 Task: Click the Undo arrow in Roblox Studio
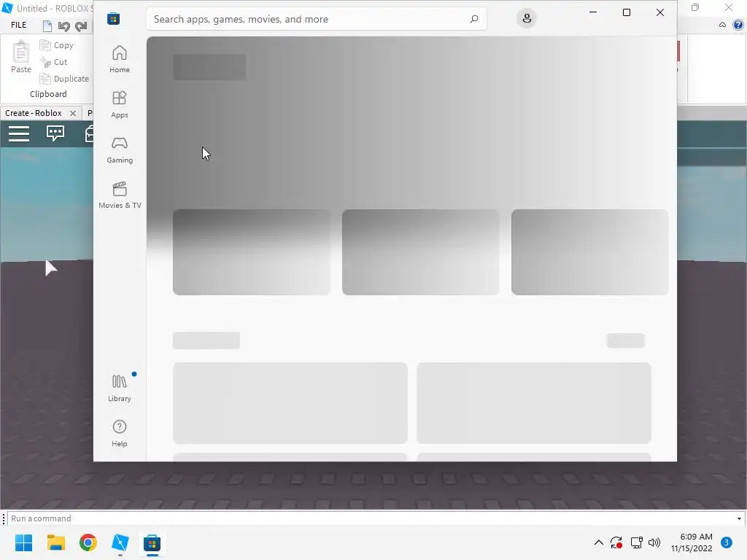coord(64,26)
